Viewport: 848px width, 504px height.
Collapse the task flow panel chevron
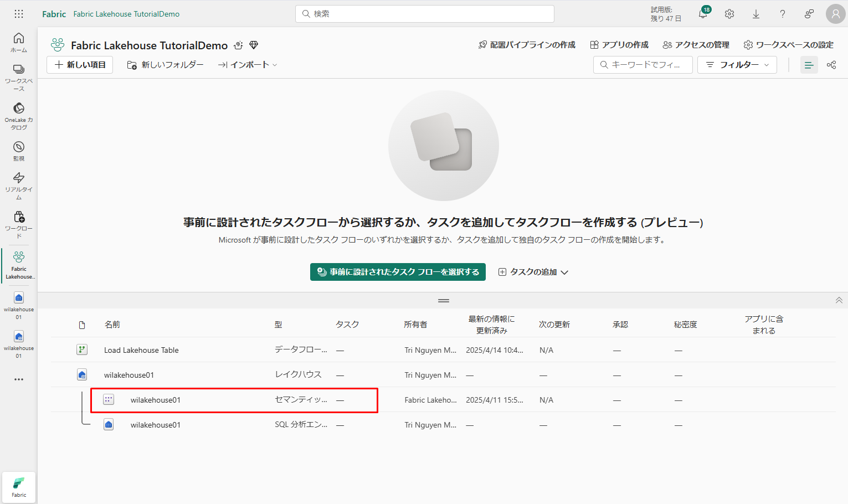[839, 300]
